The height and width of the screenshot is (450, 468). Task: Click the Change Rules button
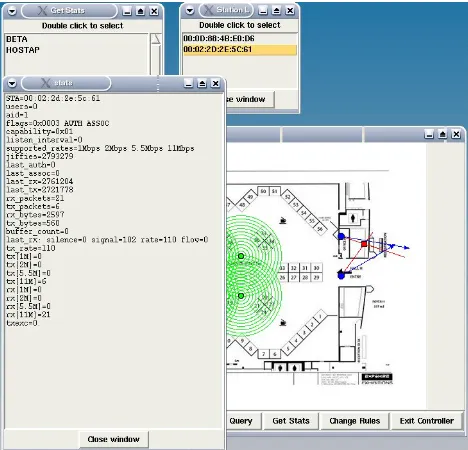355,421
